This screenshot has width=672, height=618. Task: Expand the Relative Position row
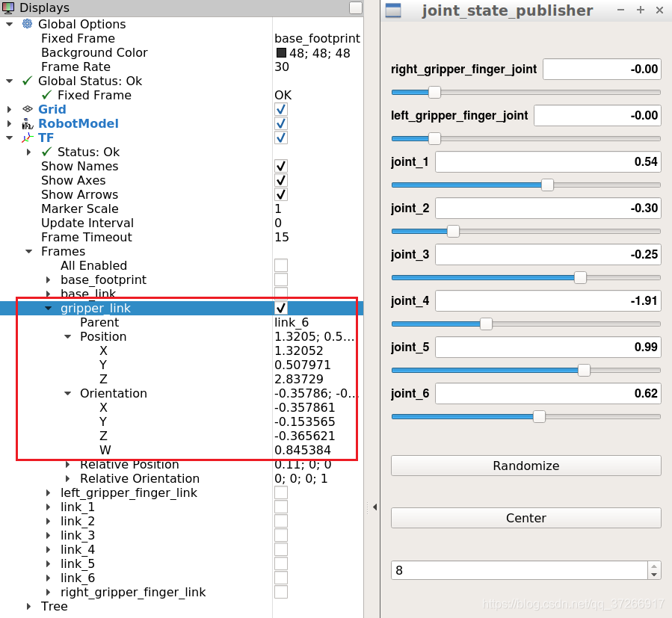pos(68,464)
